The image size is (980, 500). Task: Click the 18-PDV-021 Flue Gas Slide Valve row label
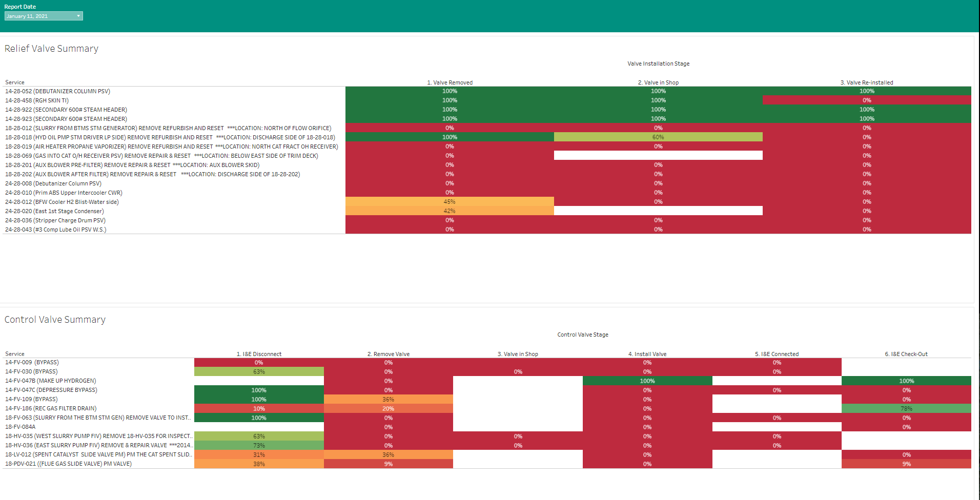coord(68,464)
